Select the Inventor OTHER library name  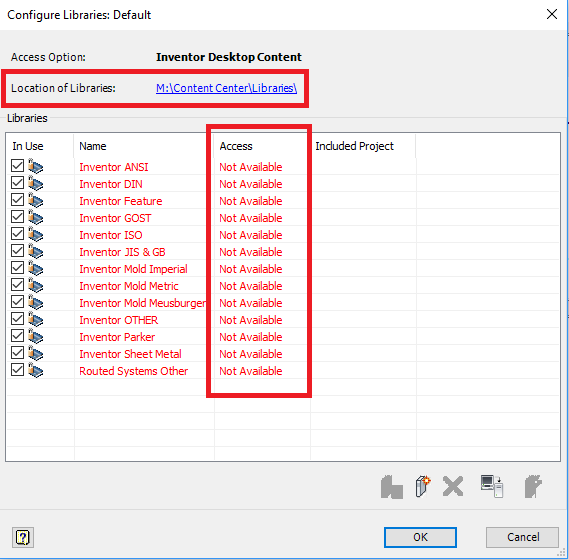[x=119, y=320]
